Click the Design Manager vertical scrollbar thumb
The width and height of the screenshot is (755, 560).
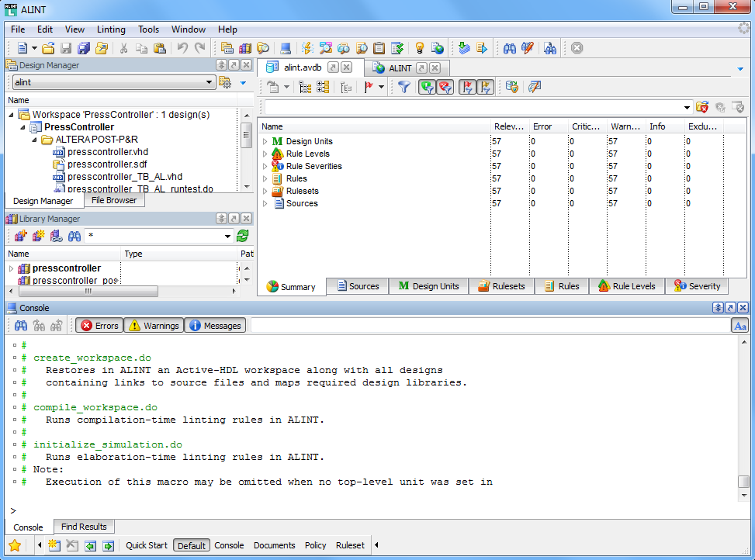(246, 136)
